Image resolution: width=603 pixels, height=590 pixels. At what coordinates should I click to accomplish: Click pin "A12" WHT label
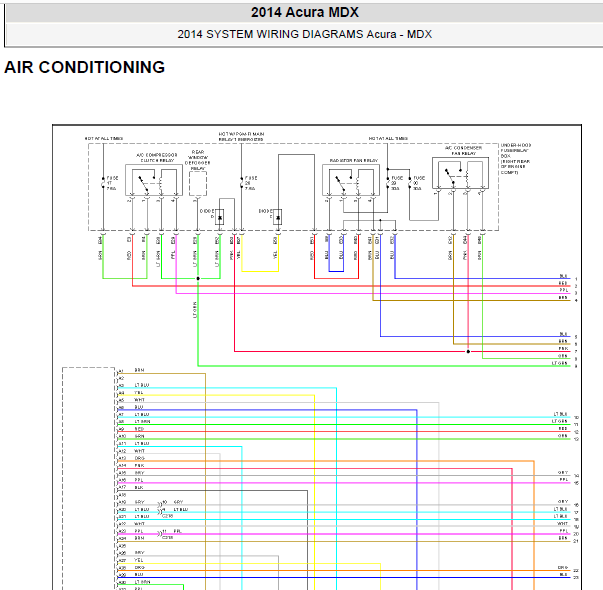pyautogui.click(x=132, y=451)
